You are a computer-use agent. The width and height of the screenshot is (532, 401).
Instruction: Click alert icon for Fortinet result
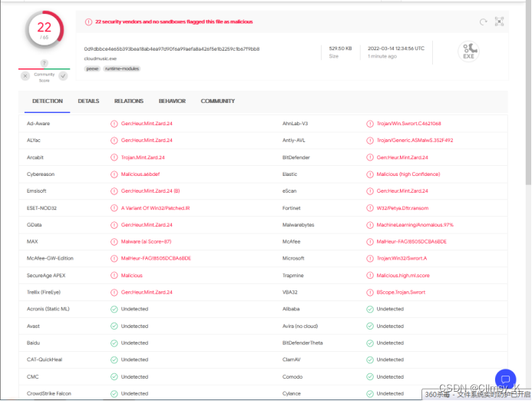click(x=370, y=208)
